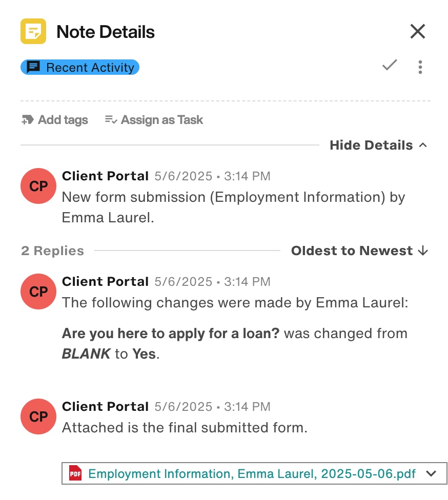This screenshot has width=448, height=500.
Task: Click the Add tags label icon
Action: 28,120
